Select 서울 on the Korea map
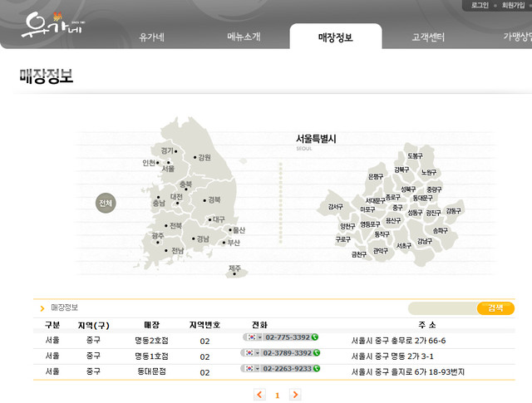 pos(168,167)
